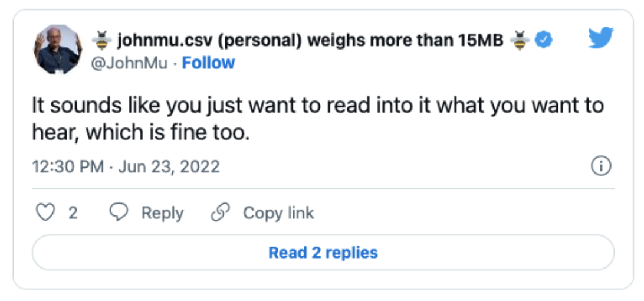Click the reply speech bubble icon
This screenshot has width=644, height=301.
click(120, 212)
